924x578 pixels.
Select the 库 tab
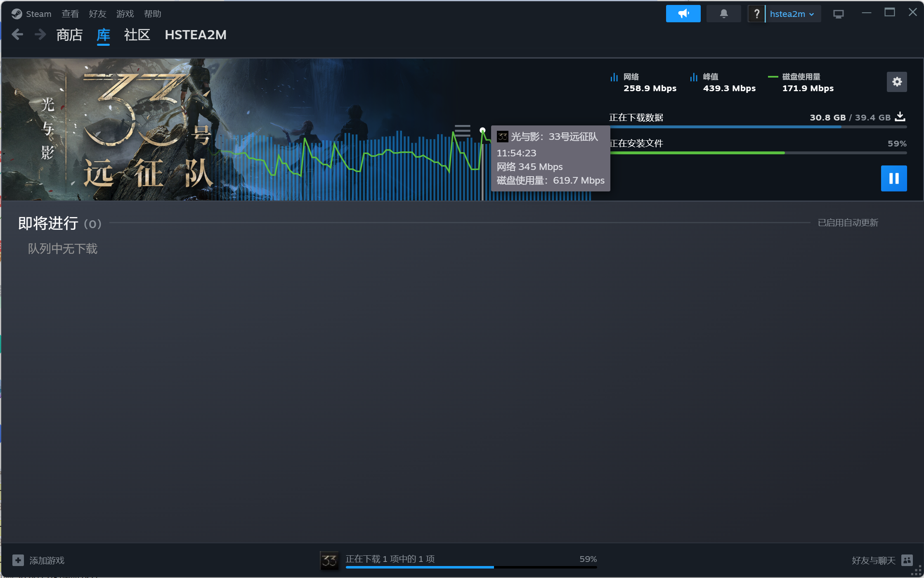pos(103,35)
